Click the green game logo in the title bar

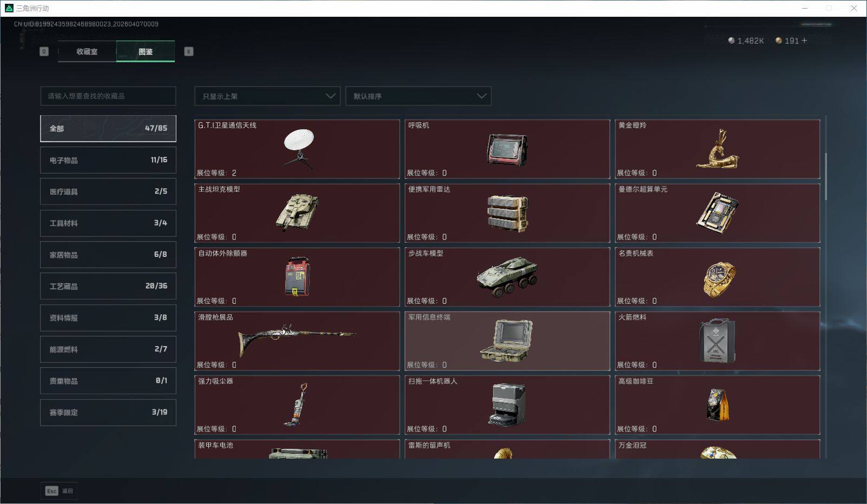pyautogui.click(x=8, y=8)
